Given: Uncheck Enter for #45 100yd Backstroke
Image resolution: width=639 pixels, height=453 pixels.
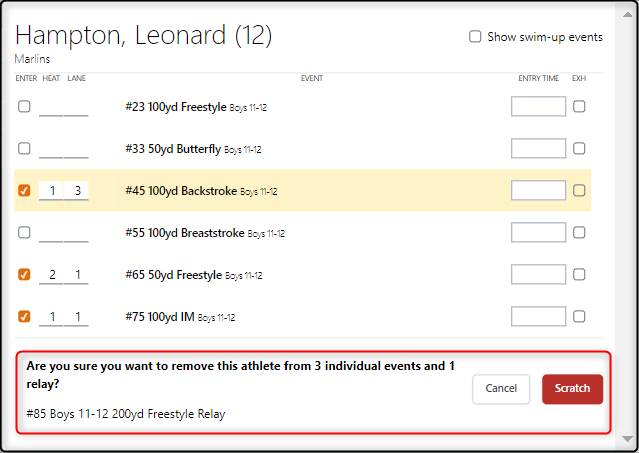Looking at the screenshot, I should (x=24, y=190).
